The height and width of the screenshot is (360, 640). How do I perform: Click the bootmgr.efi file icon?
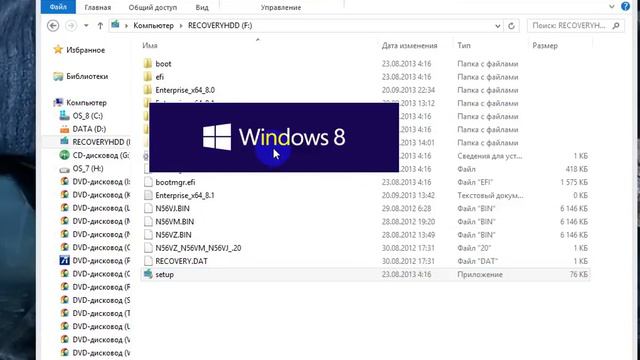pyautogui.click(x=148, y=182)
